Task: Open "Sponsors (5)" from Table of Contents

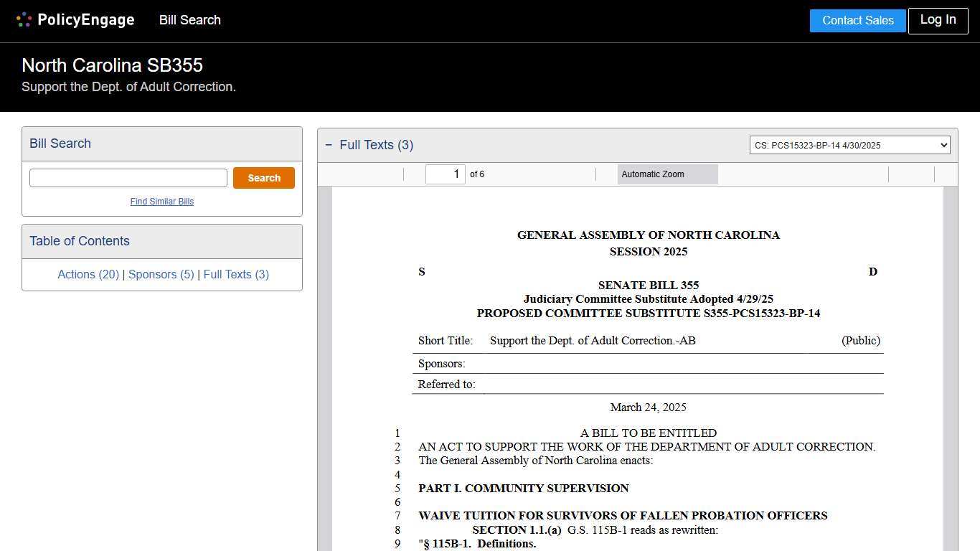Action: pos(161,274)
